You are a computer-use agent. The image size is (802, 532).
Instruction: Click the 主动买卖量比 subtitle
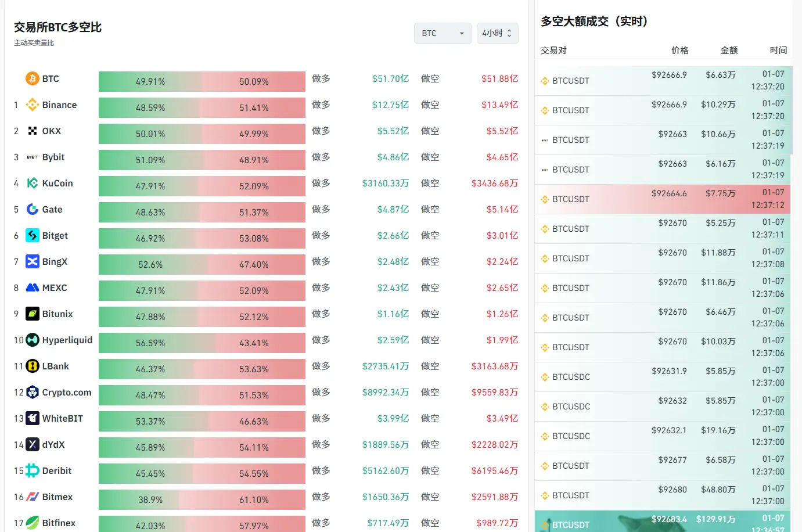point(34,43)
